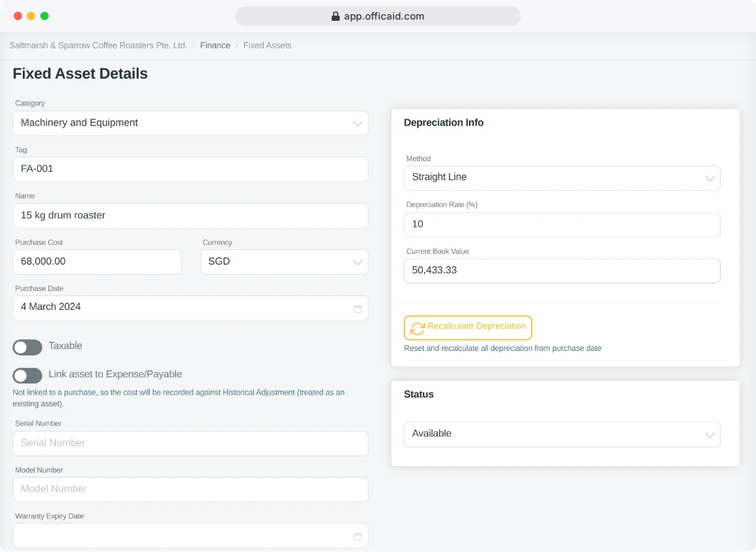Click the Category dropdown chevron
Screen dimensions: 756x552
point(357,124)
